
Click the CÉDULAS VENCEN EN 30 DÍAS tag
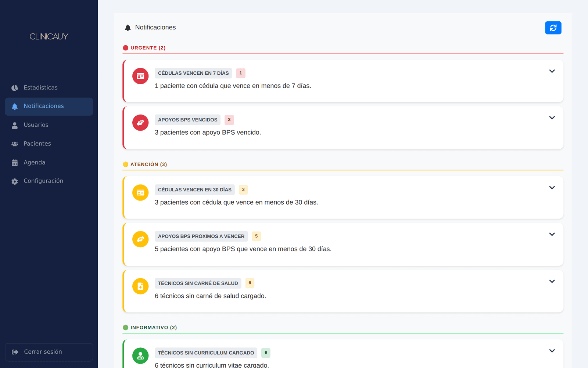click(x=195, y=190)
